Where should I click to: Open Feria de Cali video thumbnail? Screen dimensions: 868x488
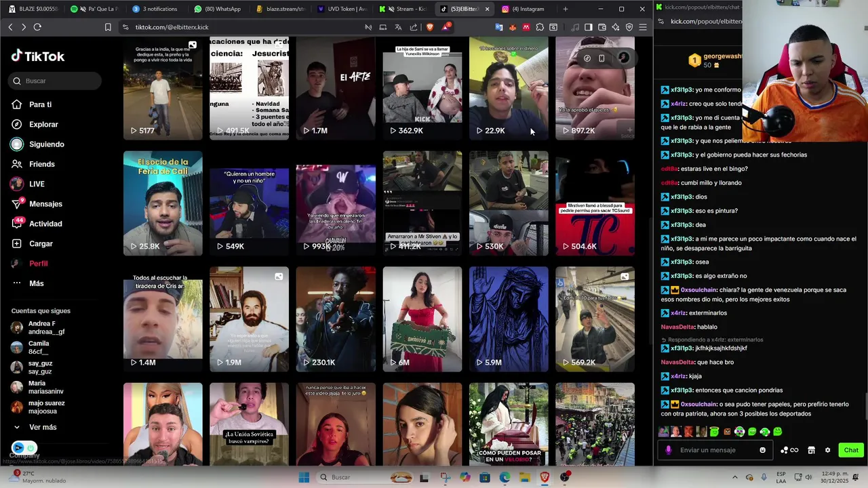click(163, 203)
